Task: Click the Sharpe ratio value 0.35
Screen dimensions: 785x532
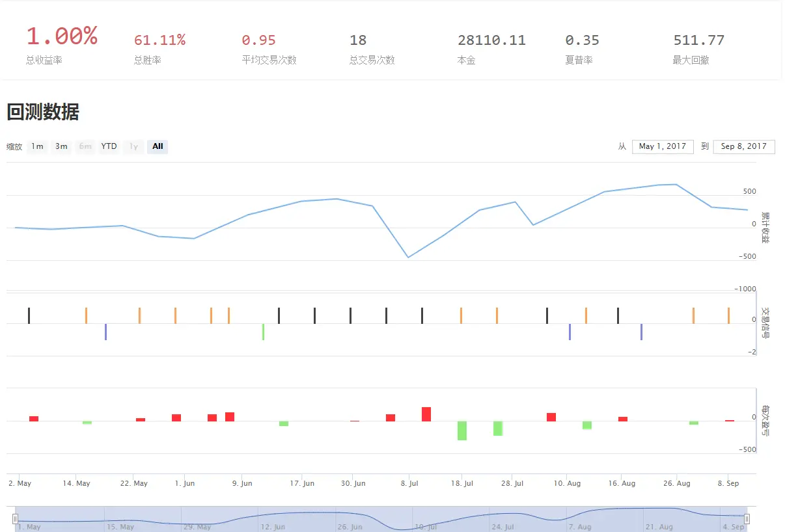Action: pyautogui.click(x=582, y=40)
